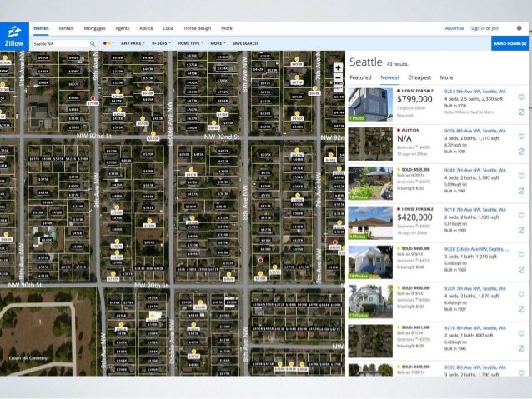This screenshot has width=532, height=399.
Task: Sort results by Featured
Action: [x=360, y=77]
